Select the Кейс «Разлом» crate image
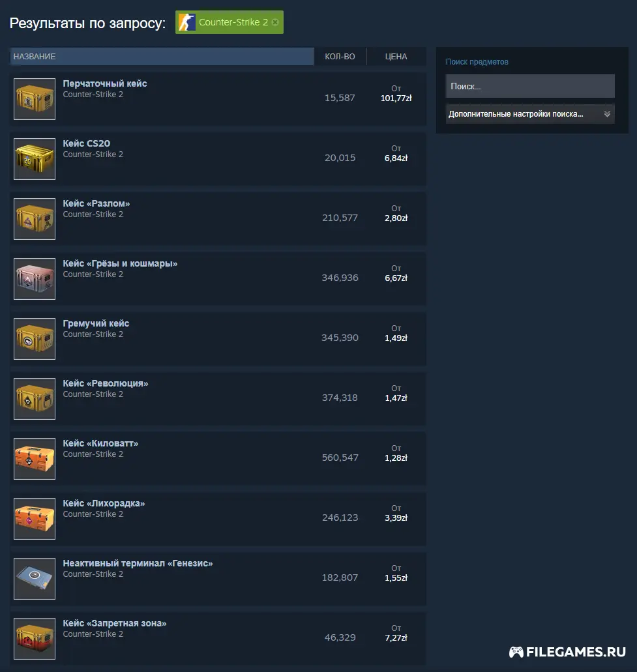 pos(35,219)
